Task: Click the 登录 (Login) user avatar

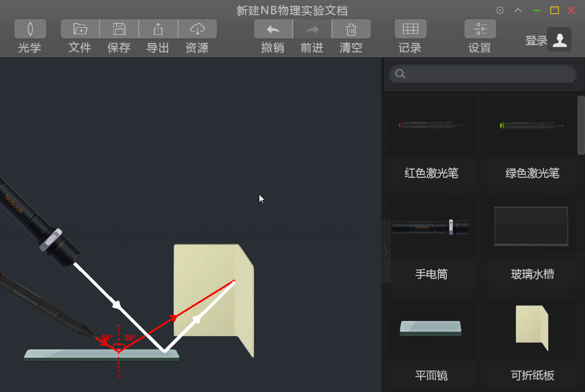Action: click(559, 40)
